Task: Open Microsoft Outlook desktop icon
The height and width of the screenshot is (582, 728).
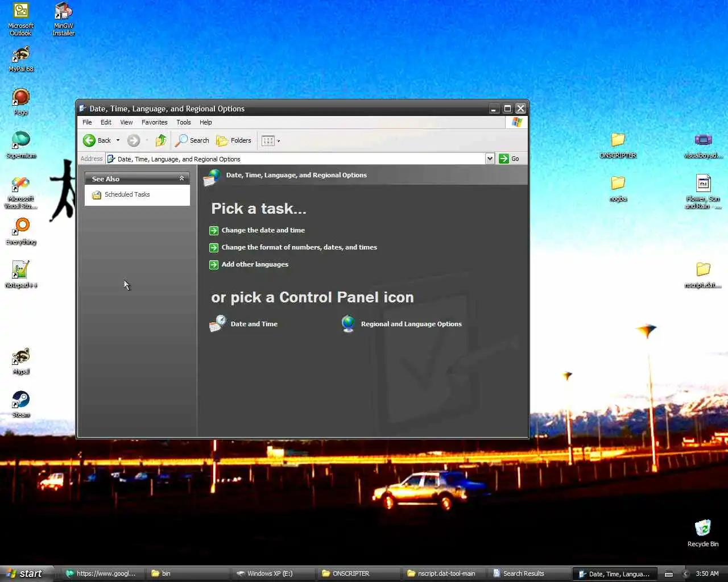Action: click(x=21, y=19)
